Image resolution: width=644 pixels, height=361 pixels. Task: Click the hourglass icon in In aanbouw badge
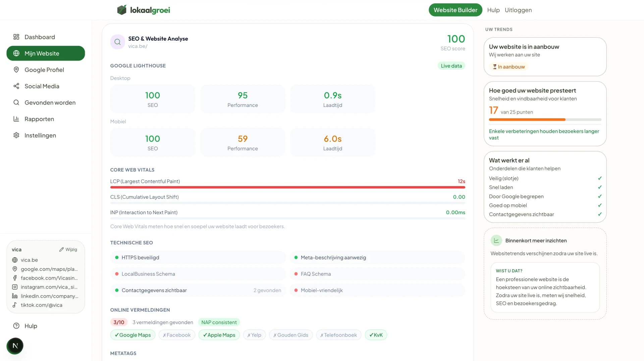[x=494, y=67]
